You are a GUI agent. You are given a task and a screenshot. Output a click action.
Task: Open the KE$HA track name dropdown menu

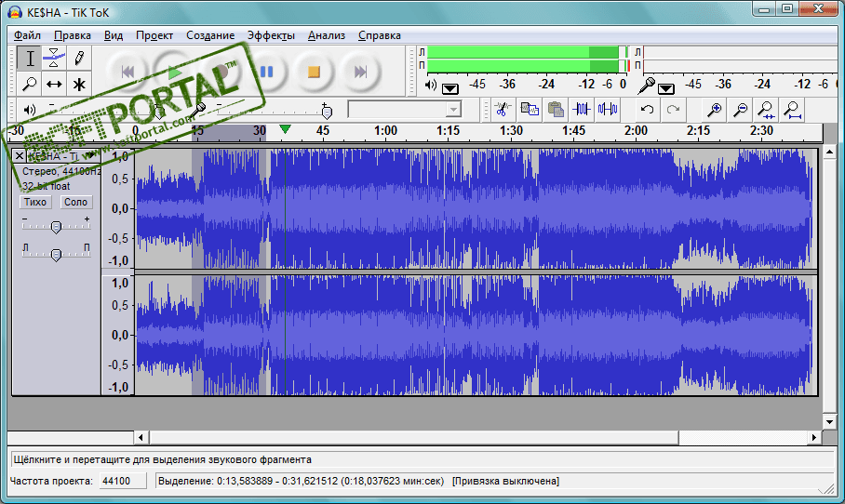click(x=63, y=156)
